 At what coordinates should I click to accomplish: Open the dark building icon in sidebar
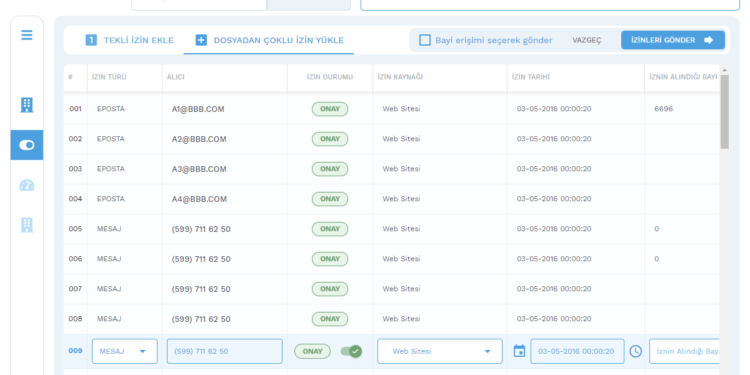coord(27,105)
